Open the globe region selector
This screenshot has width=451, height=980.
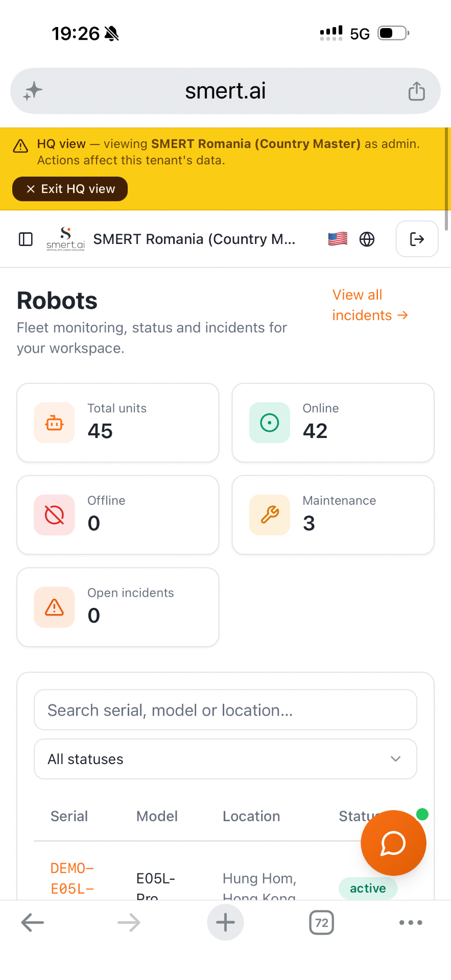[367, 239]
